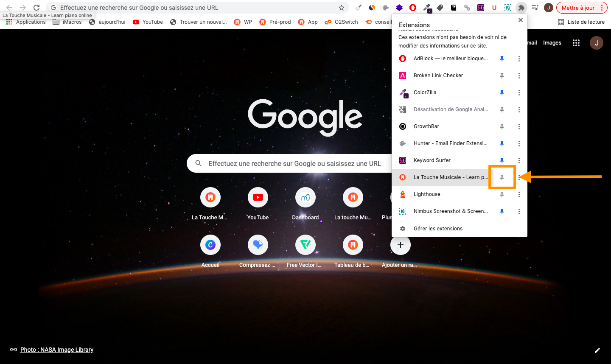Pin Désactivation de Google Analytics extension
This screenshot has width=611, height=364.
pyautogui.click(x=502, y=109)
